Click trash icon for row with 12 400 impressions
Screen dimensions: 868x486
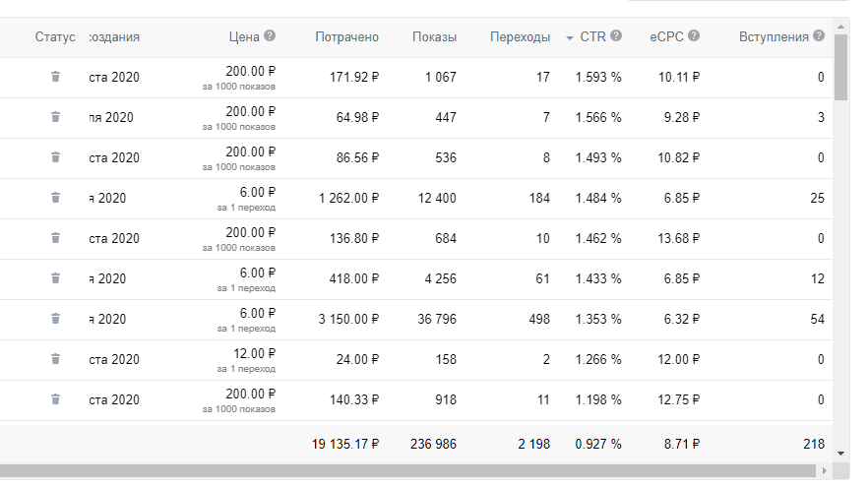[55, 198]
